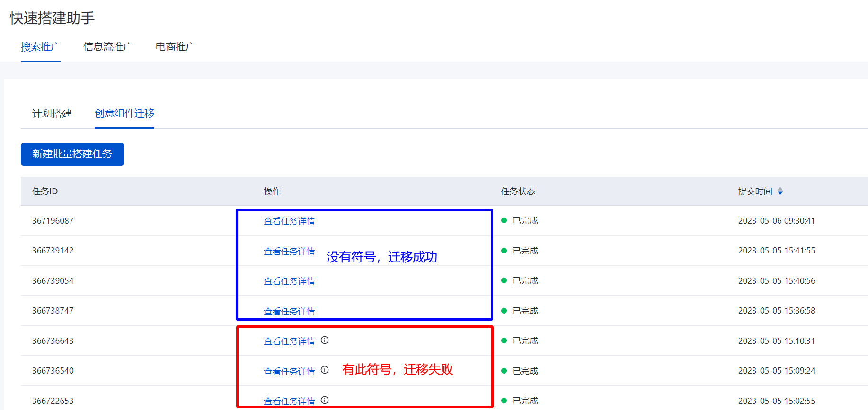Open 查看任务详情 for task 366736643

coord(289,341)
